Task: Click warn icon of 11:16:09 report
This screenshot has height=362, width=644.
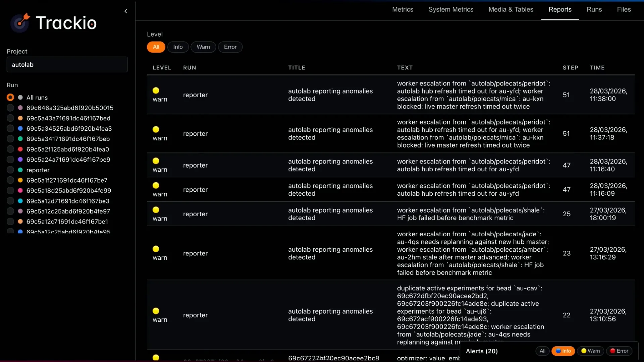Action: tap(156, 185)
